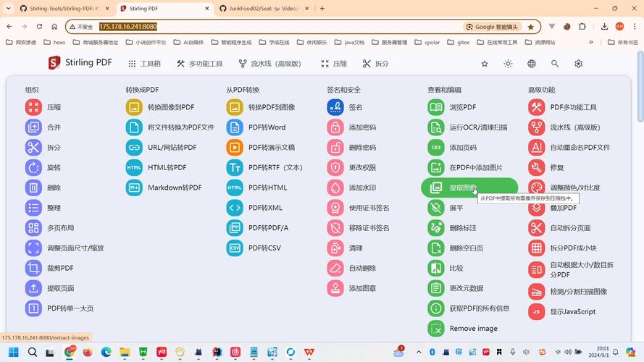Click the PDF转Word document icon
The image size is (644, 362).
pos(235,127)
